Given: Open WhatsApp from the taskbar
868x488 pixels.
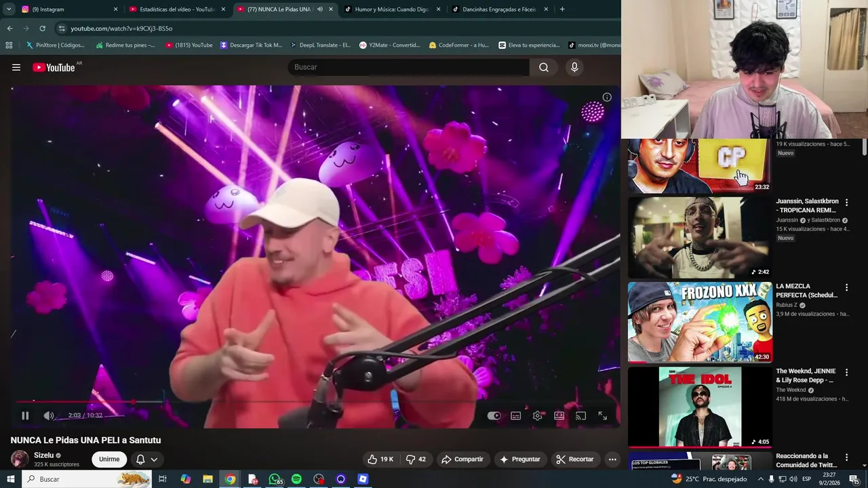Looking at the screenshot, I should pyautogui.click(x=275, y=479).
